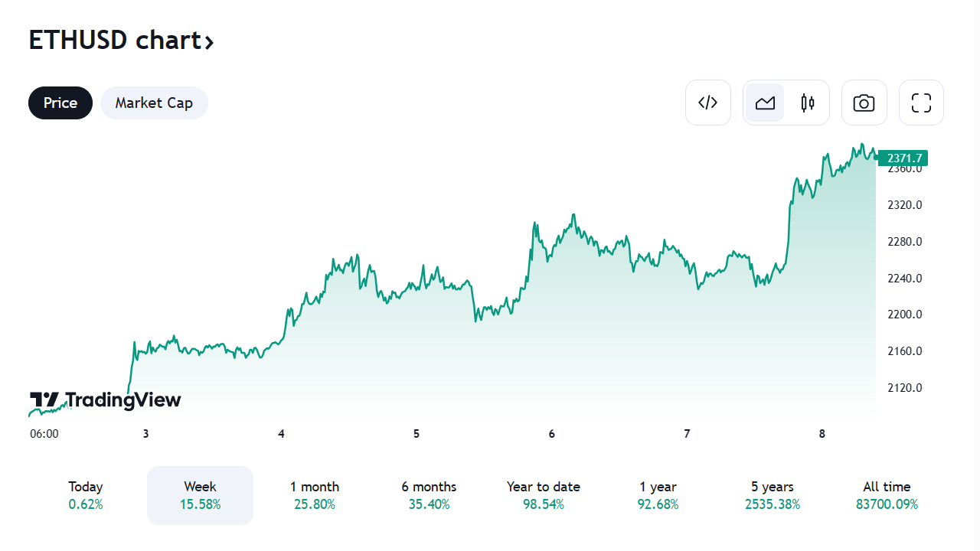Switch to the Market Cap tab
Image resolution: width=980 pixels, height=551 pixels.
154,103
